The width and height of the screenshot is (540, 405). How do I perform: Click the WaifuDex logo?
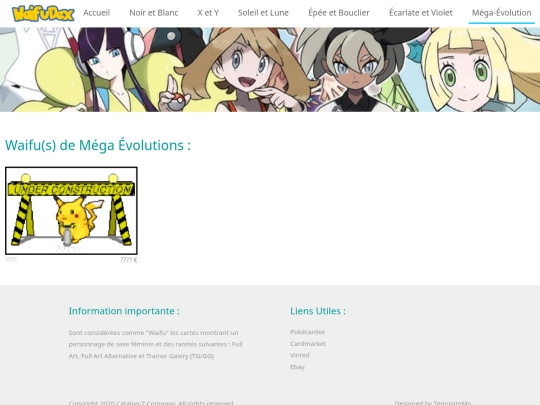pyautogui.click(x=43, y=13)
